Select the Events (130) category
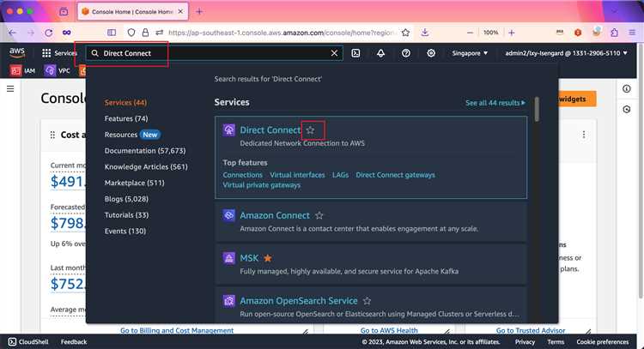The image size is (644, 349). click(125, 231)
